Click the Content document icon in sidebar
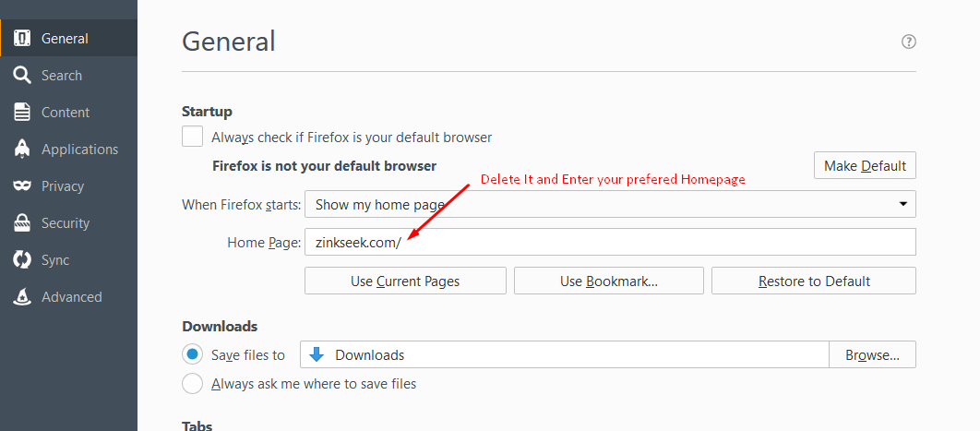 tap(22, 113)
